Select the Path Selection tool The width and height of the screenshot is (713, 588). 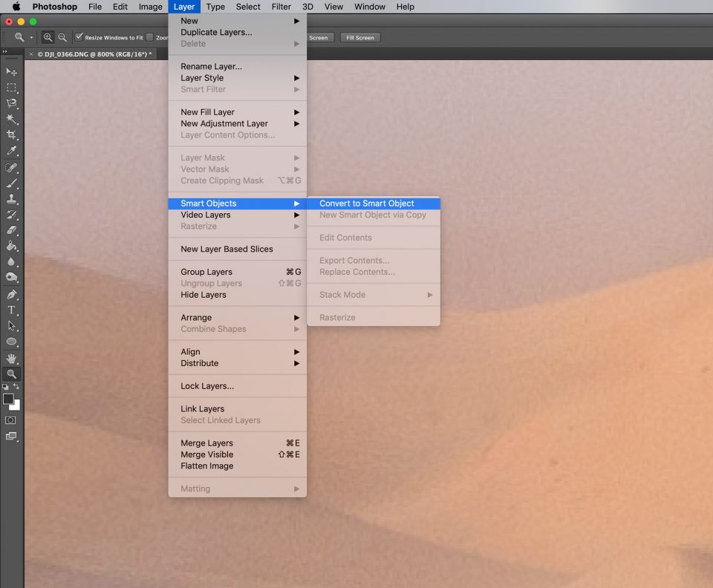11,326
